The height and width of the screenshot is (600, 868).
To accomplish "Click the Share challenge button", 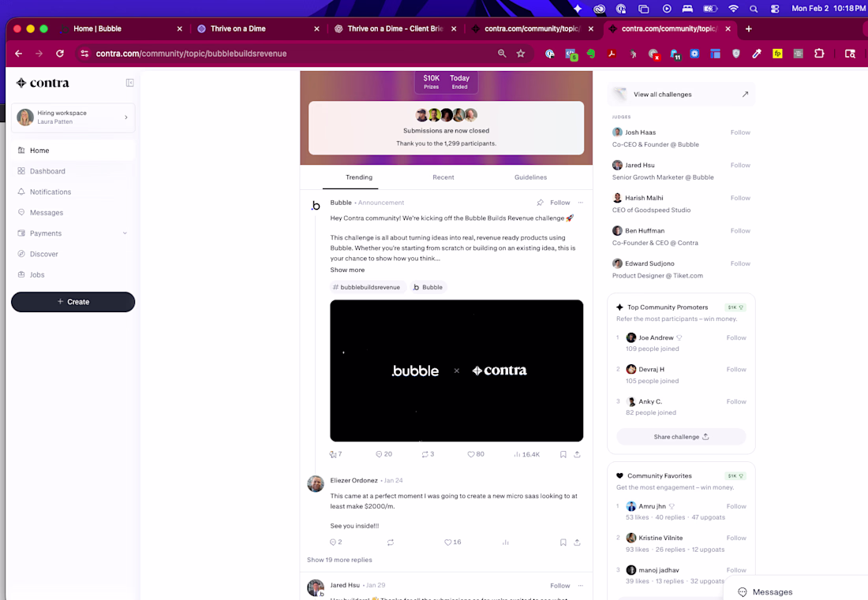I will [x=681, y=437].
